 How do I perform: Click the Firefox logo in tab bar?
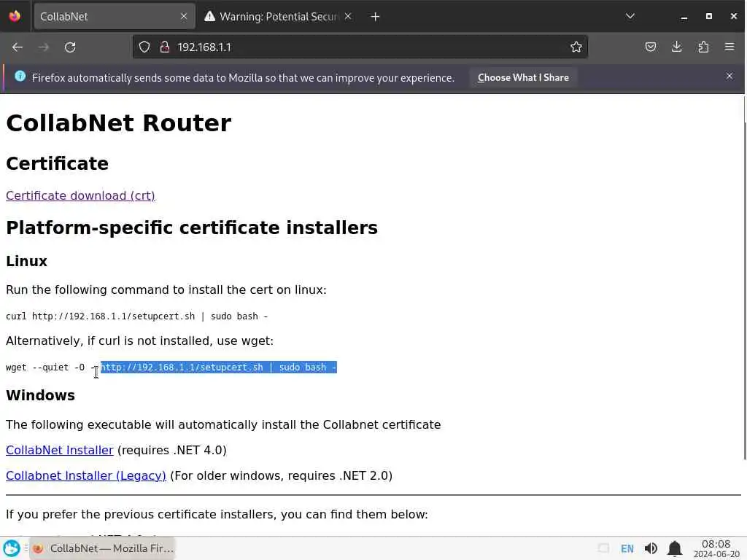tap(15, 16)
